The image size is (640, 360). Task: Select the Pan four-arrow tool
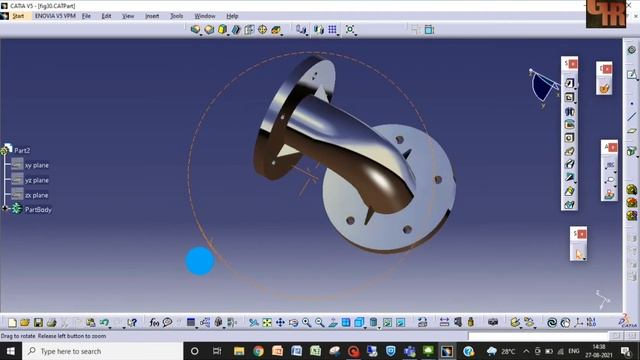pyautogui.click(x=280, y=323)
